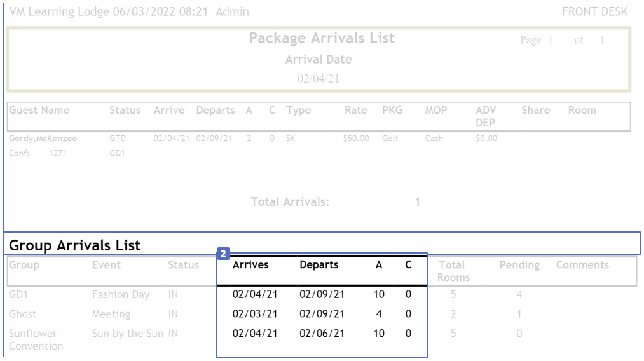Click the Pending column header
Screen dimensions: 644x361
519,265
